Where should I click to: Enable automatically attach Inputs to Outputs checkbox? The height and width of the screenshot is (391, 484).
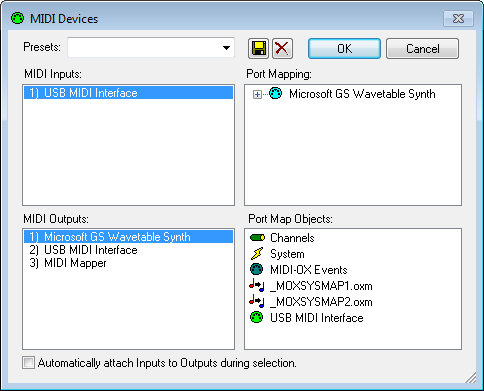click(28, 363)
